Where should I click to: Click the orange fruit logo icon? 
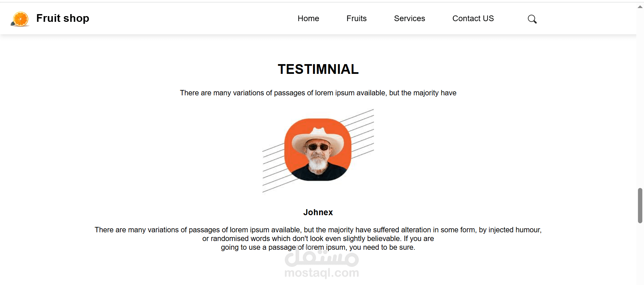pos(20,19)
